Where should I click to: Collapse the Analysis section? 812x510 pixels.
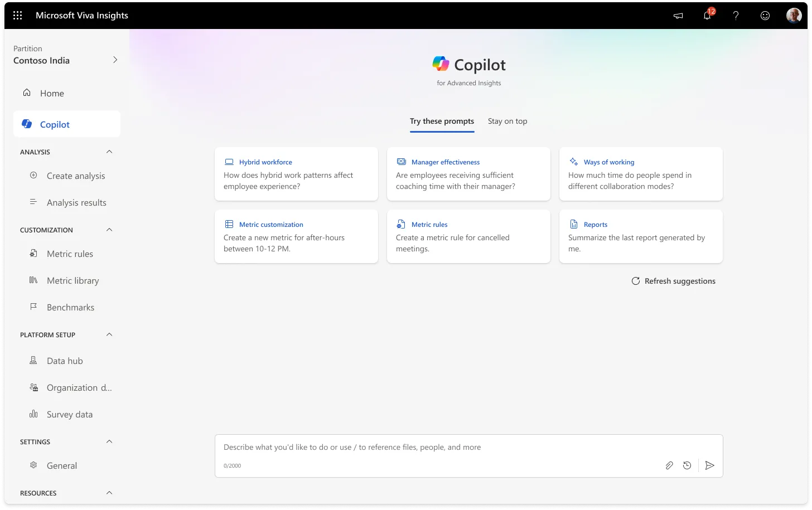(x=109, y=152)
